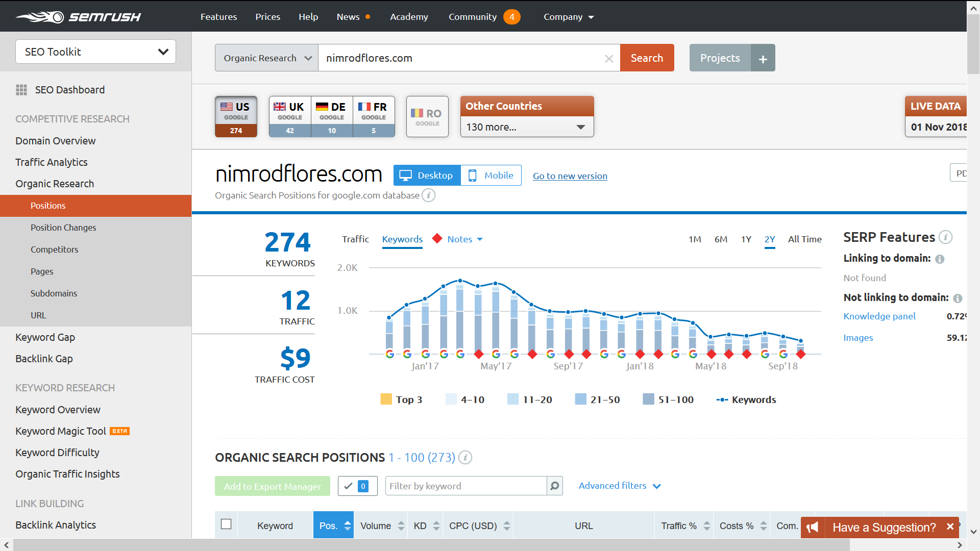The height and width of the screenshot is (551, 980).
Task: Open the SEO Dashboard grid icon
Action: click(21, 90)
